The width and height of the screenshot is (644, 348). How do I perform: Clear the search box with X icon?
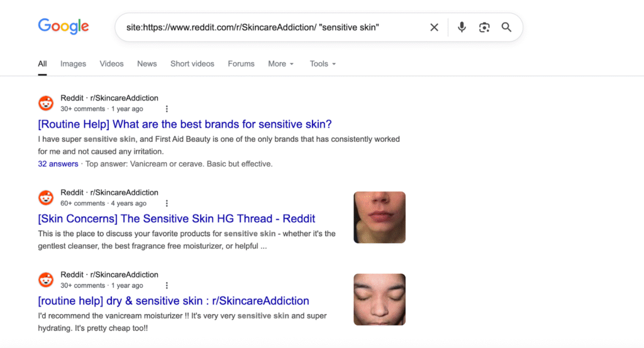[434, 28]
